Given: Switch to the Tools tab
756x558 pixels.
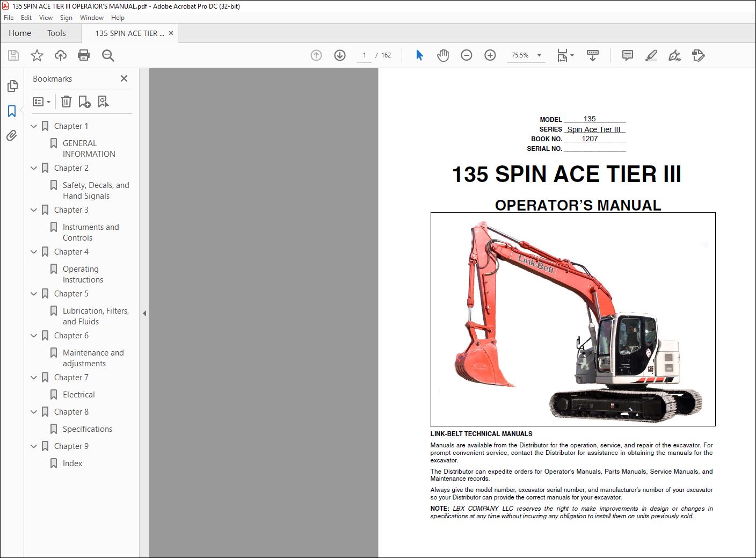Looking at the screenshot, I should (x=56, y=33).
